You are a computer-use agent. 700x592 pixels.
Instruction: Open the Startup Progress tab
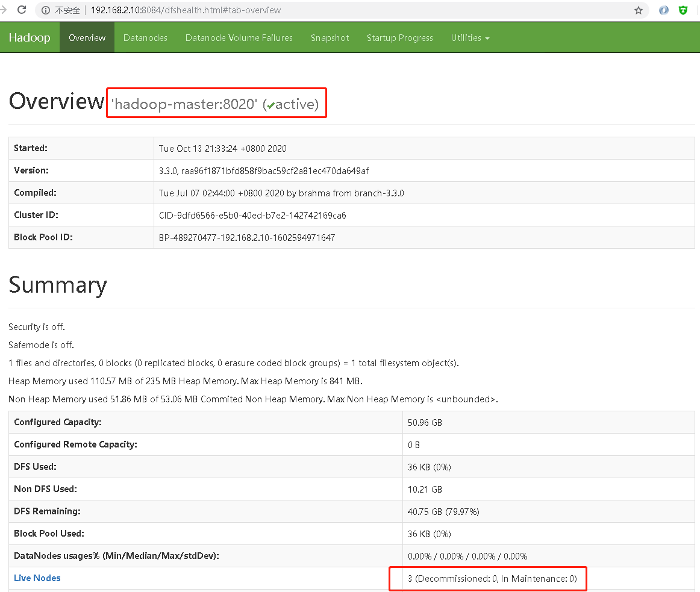click(400, 37)
